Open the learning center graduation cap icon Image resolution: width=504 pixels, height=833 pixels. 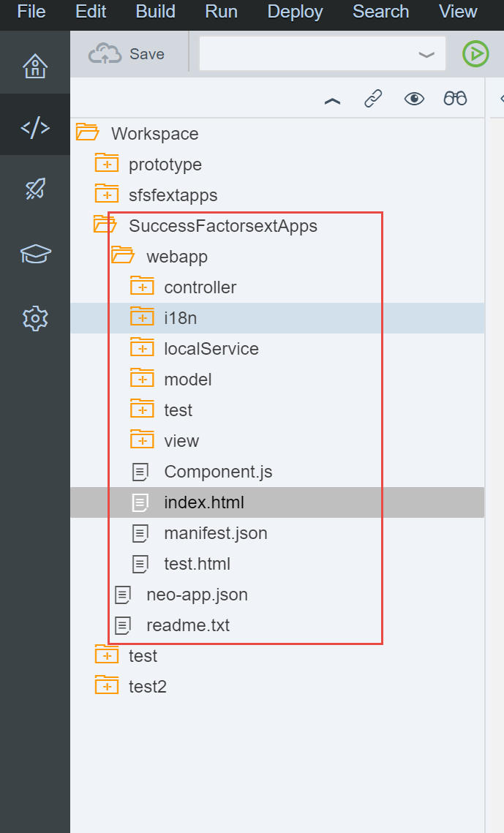point(34,253)
